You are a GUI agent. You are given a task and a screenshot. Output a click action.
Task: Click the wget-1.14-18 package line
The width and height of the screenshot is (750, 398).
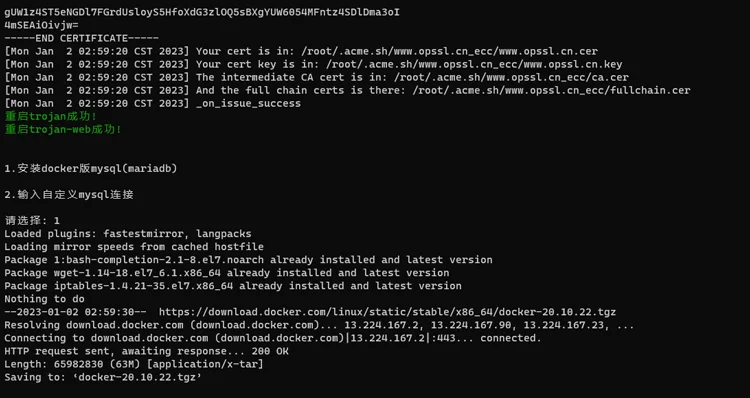pos(227,273)
